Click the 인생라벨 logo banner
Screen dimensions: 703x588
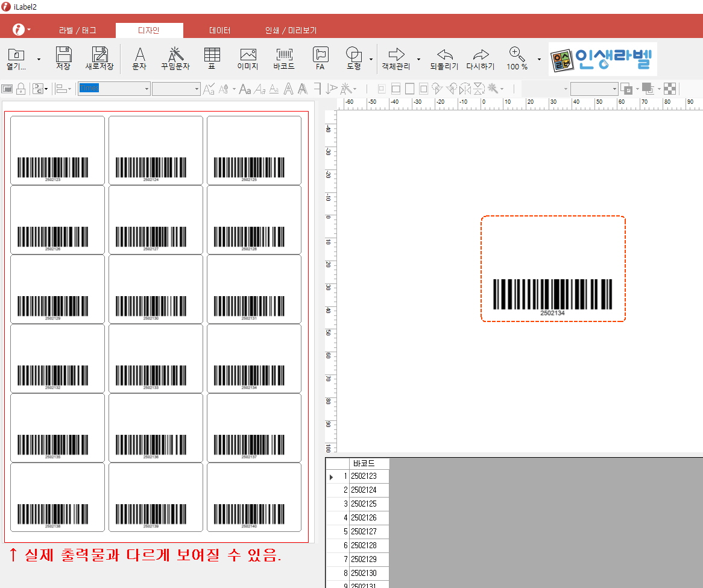coord(602,59)
